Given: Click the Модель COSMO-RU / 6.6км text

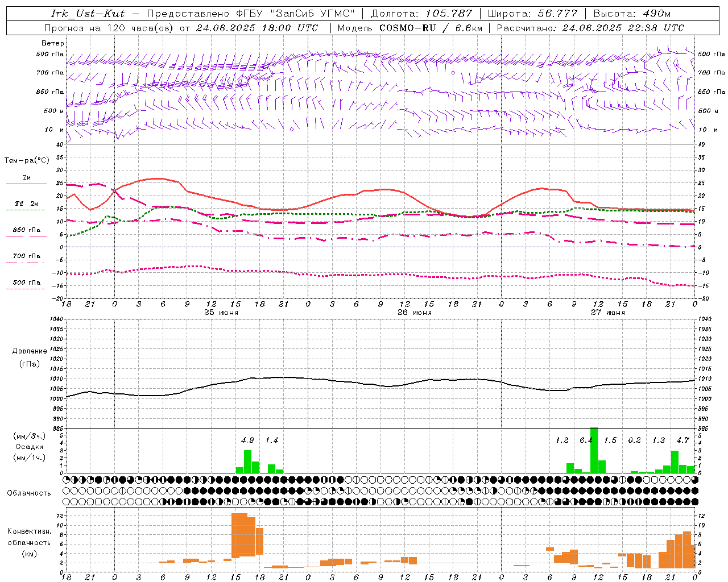Looking at the screenshot, I should [x=410, y=28].
